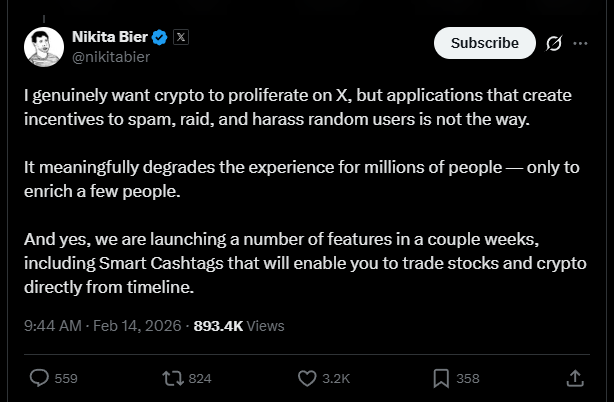Click the 3.2K likes count
Screen dimensions: 614x402
[337, 379]
